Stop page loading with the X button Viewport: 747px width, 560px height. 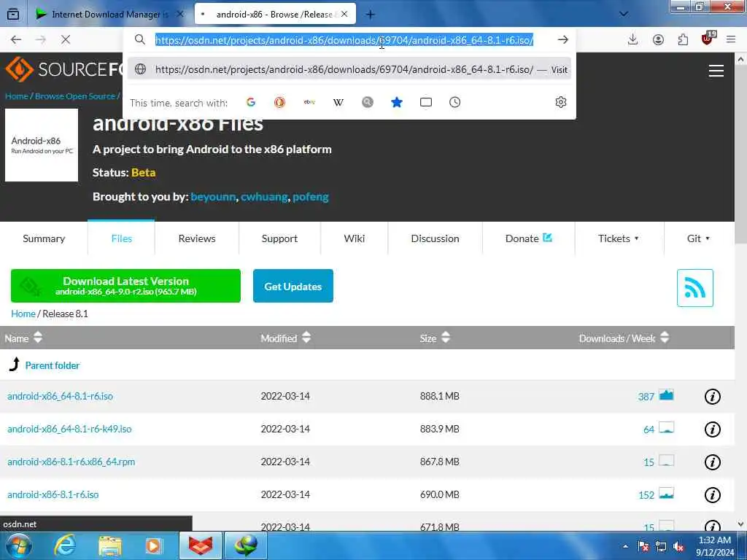[66, 39]
